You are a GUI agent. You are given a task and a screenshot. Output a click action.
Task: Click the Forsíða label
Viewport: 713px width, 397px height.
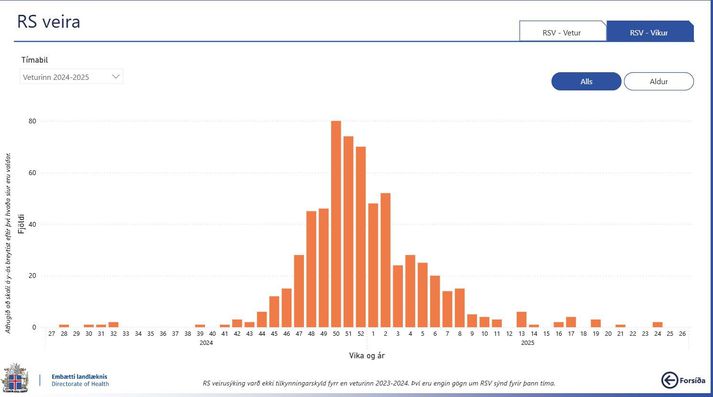(x=692, y=381)
